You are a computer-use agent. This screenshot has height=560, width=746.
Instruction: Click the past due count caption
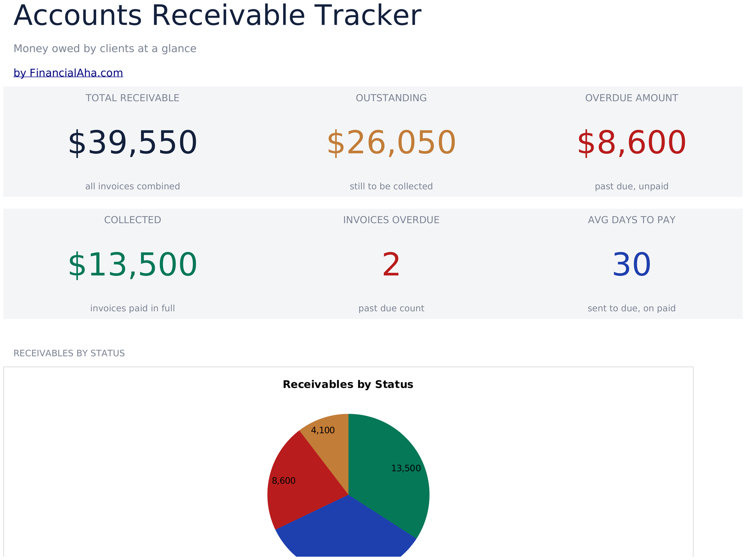pos(391,308)
